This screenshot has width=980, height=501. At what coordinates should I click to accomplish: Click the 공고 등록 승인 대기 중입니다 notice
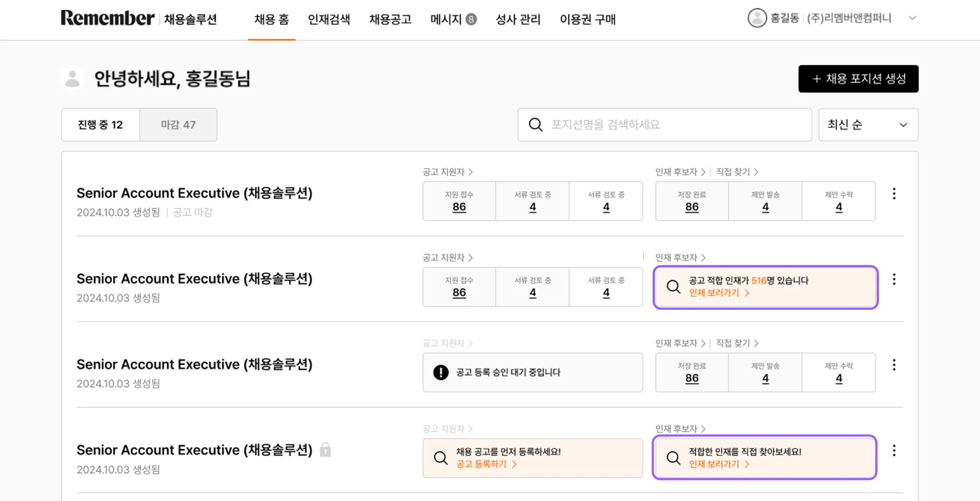tap(533, 372)
